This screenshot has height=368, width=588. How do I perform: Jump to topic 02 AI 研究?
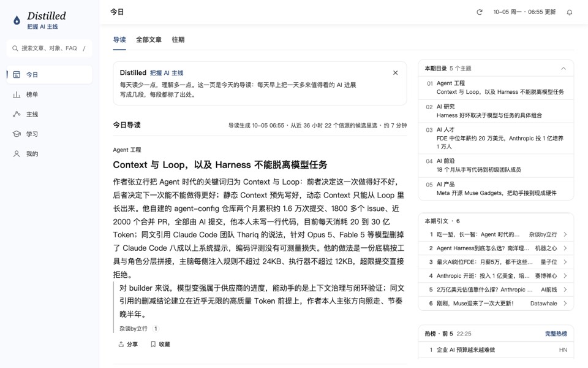(x=496, y=111)
